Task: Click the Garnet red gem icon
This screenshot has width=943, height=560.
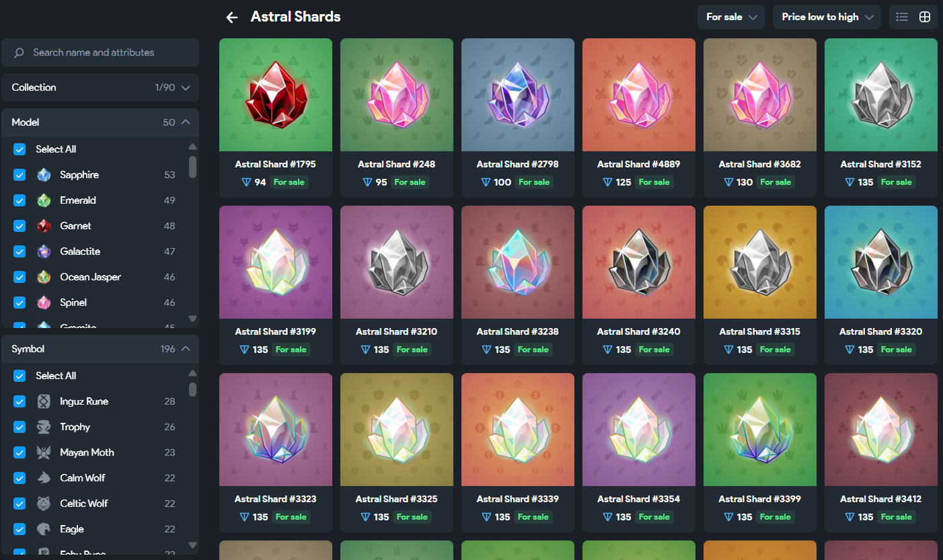Action: [44, 226]
